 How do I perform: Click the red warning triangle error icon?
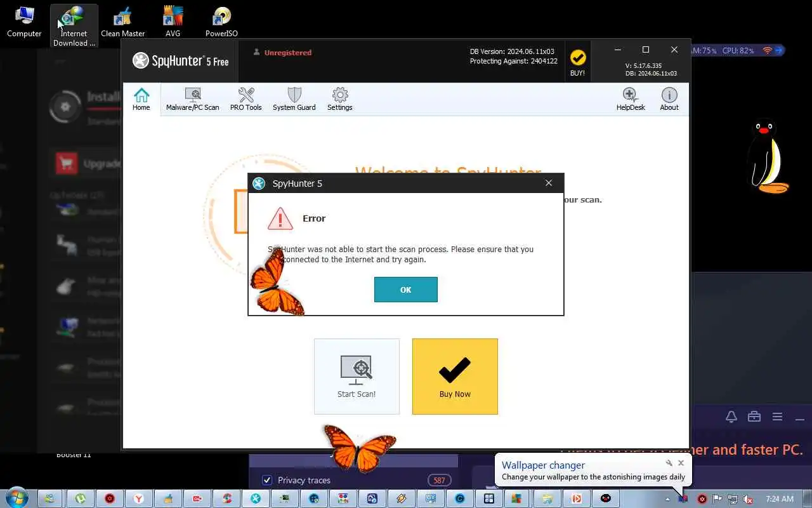coord(280,218)
